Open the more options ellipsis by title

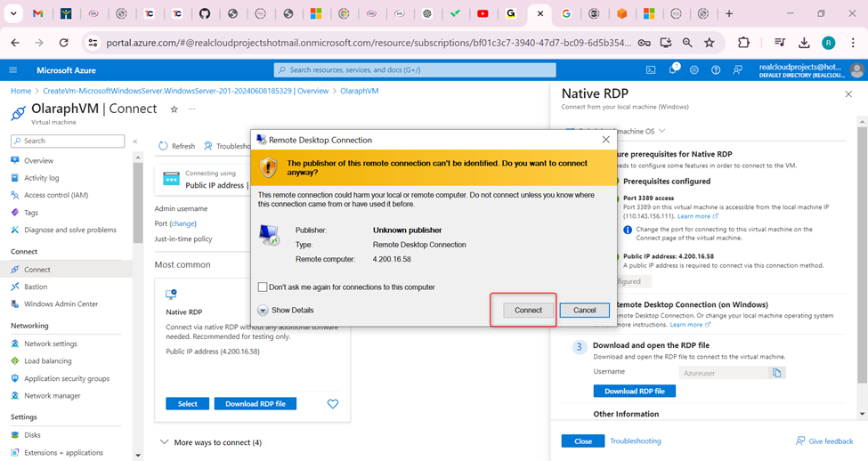coord(191,109)
